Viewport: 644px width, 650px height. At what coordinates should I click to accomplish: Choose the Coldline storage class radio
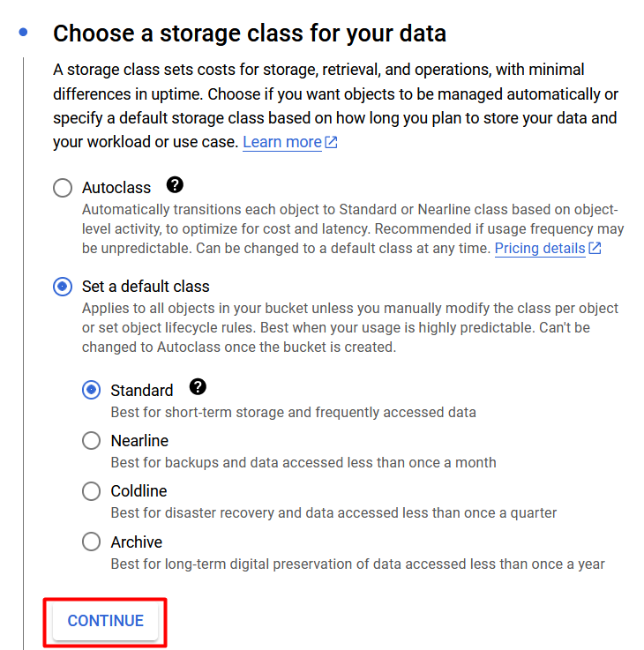91,491
